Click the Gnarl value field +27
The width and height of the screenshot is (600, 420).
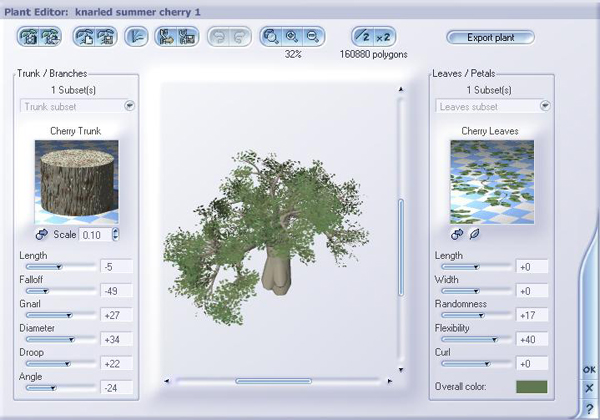pos(117,315)
